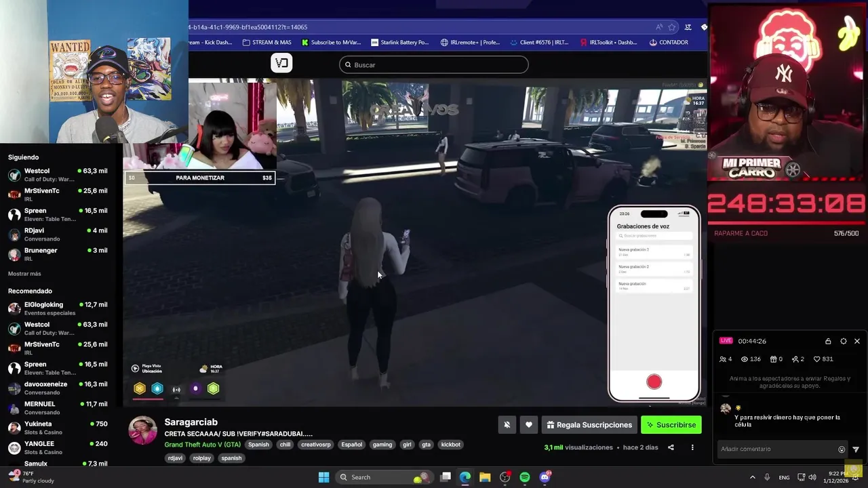
Task: Open Yukineta Slots & Casino channel
Action: 58,428
